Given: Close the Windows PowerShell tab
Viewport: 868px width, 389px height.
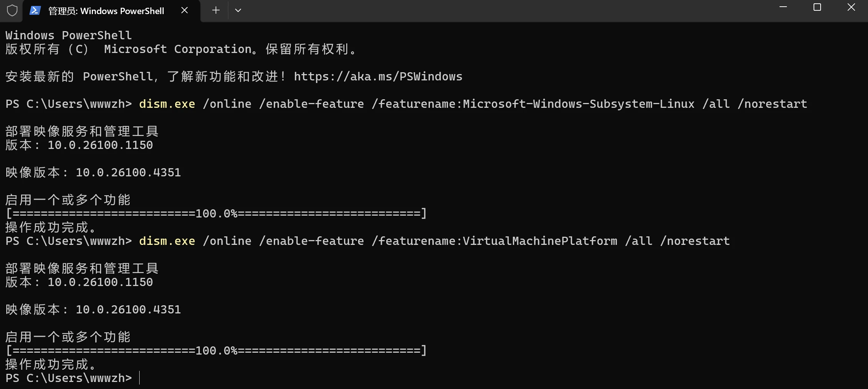Looking at the screenshot, I should pos(184,10).
